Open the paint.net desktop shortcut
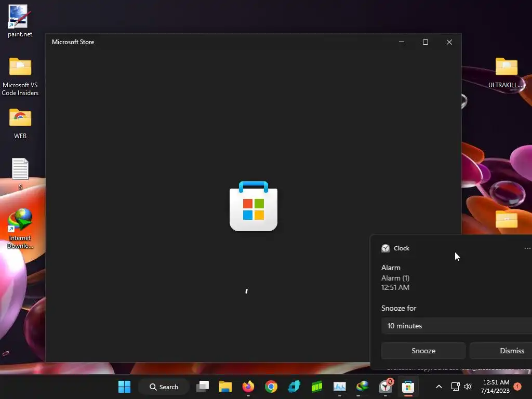The height and width of the screenshot is (399, 532). [x=20, y=20]
